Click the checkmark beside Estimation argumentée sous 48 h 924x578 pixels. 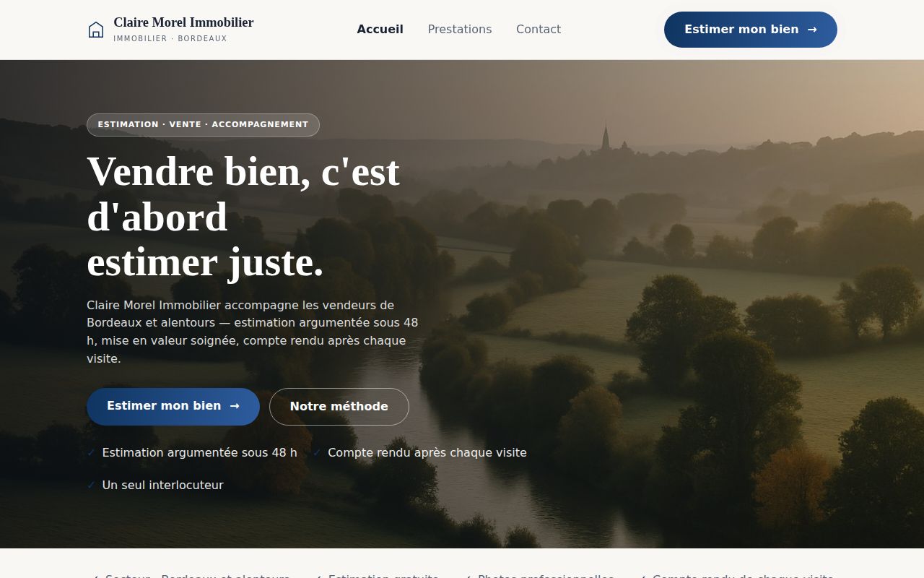[x=91, y=453]
